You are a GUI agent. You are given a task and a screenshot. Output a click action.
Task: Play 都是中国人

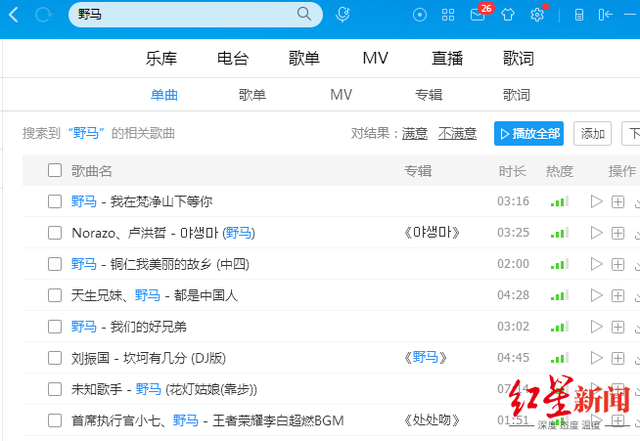[x=596, y=295]
